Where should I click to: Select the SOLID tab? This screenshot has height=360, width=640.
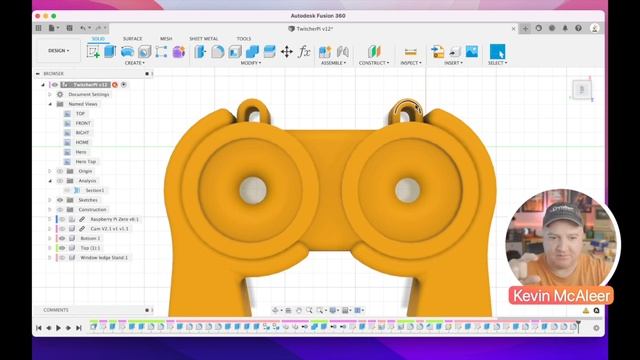[x=98, y=39]
